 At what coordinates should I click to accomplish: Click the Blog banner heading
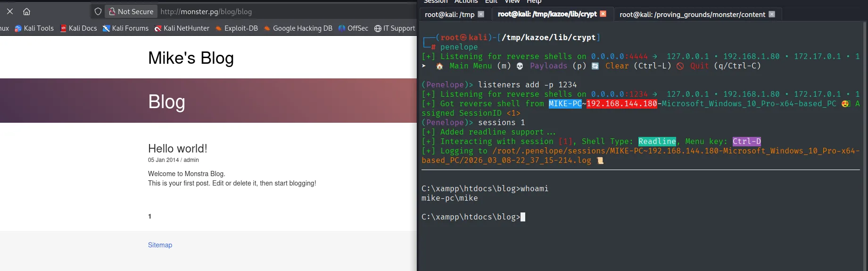pyautogui.click(x=166, y=102)
